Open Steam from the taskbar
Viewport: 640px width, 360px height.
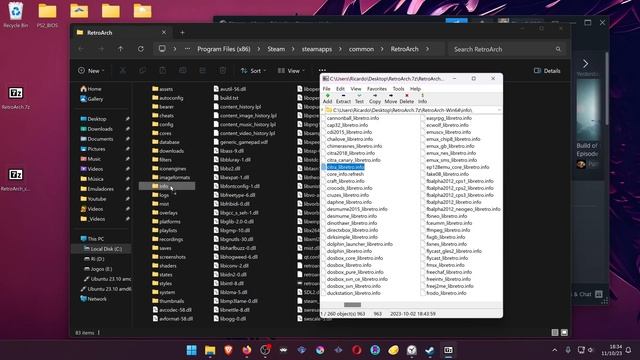tap(430, 350)
